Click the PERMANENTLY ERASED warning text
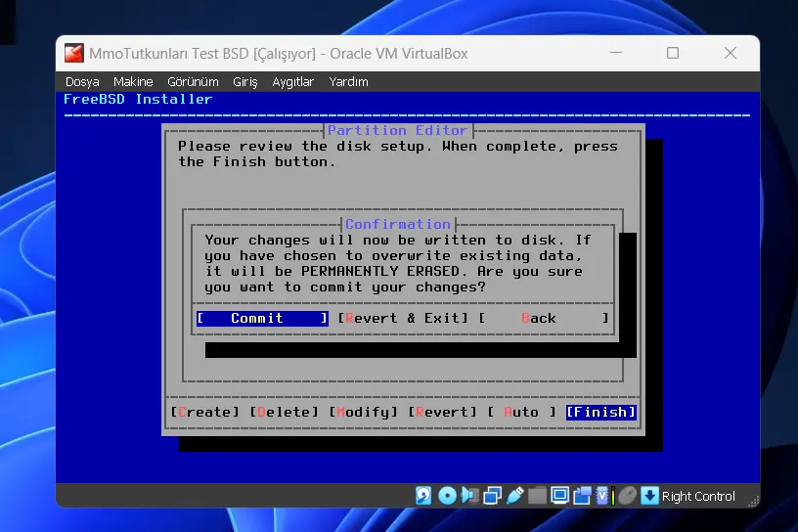 click(380, 271)
